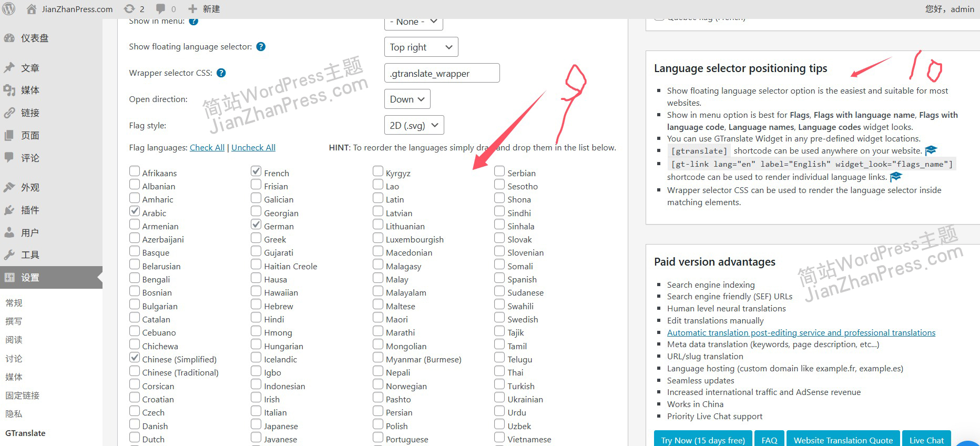Viewport: 980px width, 446px height.
Task: Click the 用户 user icon
Action: (9, 232)
